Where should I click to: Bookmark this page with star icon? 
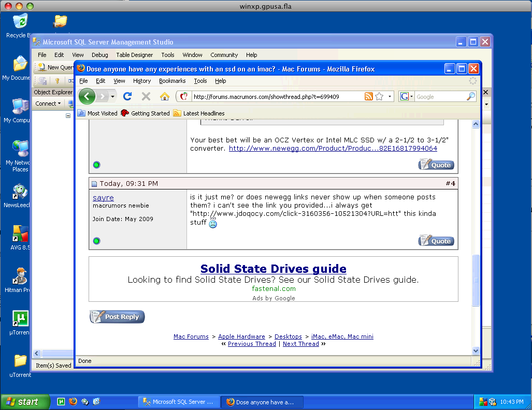coord(379,97)
